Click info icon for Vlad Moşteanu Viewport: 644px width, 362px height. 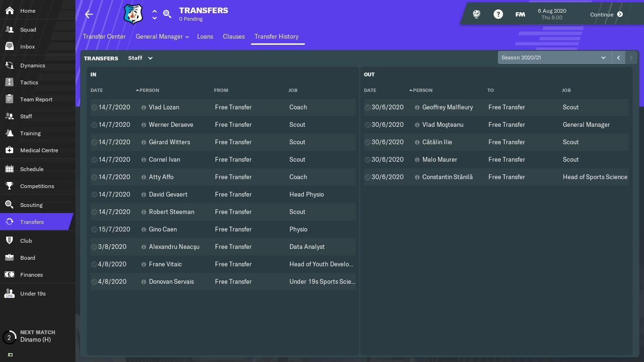[417, 125]
